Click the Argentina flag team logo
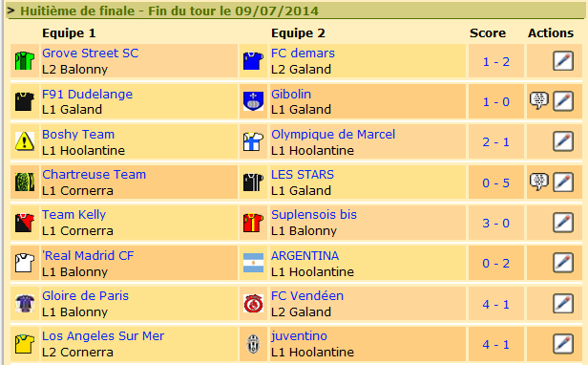Viewport: 588px width, 365px height. pyautogui.click(x=253, y=263)
